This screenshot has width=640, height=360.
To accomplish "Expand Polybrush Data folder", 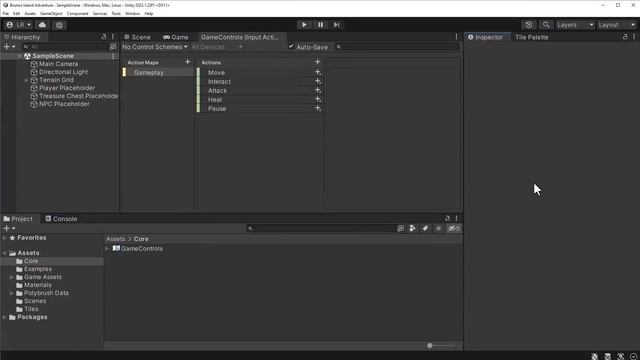I will pyautogui.click(x=11, y=293).
